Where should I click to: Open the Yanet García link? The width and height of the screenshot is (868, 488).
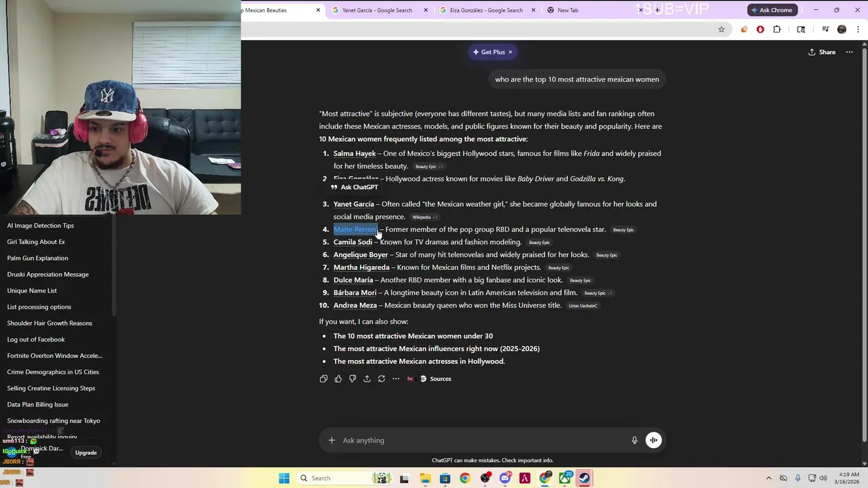click(353, 204)
